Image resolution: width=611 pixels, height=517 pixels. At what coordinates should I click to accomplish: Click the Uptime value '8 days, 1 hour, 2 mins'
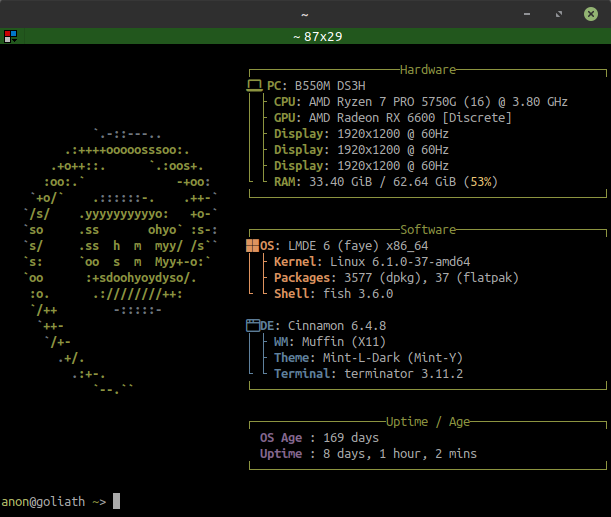point(400,453)
